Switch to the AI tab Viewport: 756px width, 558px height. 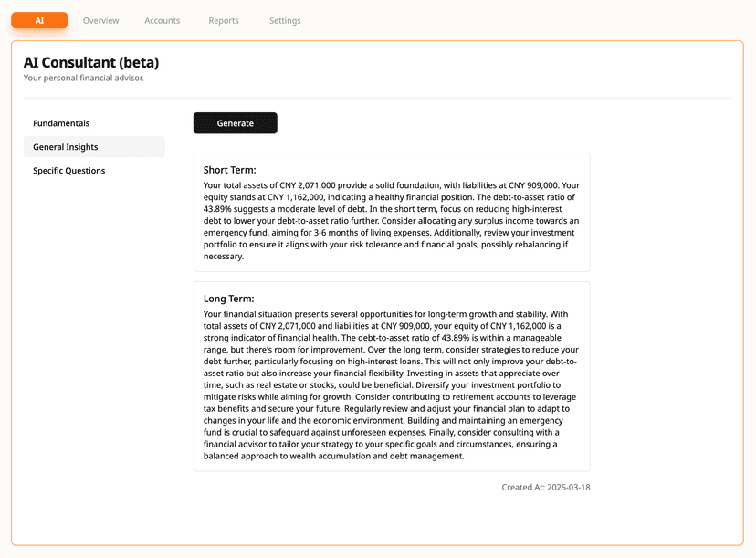point(39,20)
